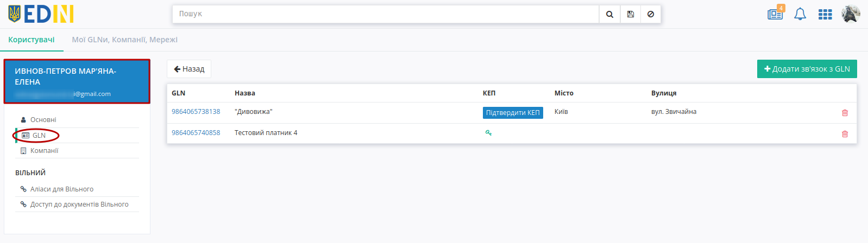This screenshot has height=243, width=868.
Task: Open the notifications bell
Action: [x=800, y=14]
